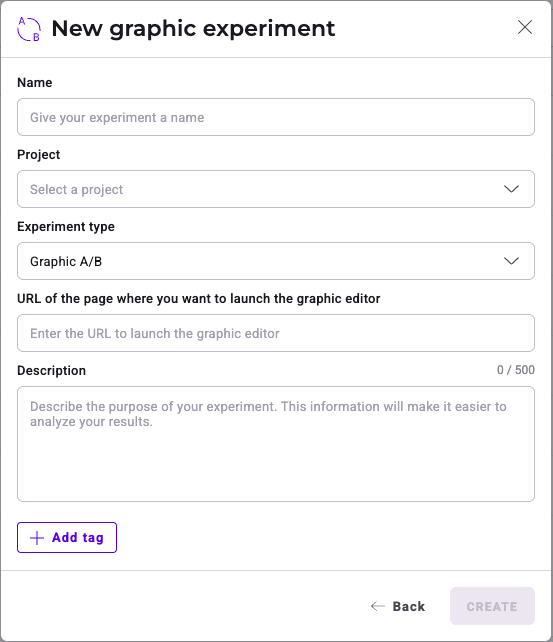Click the plus icon on Add tag
The height and width of the screenshot is (642, 553).
pyautogui.click(x=37, y=538)
